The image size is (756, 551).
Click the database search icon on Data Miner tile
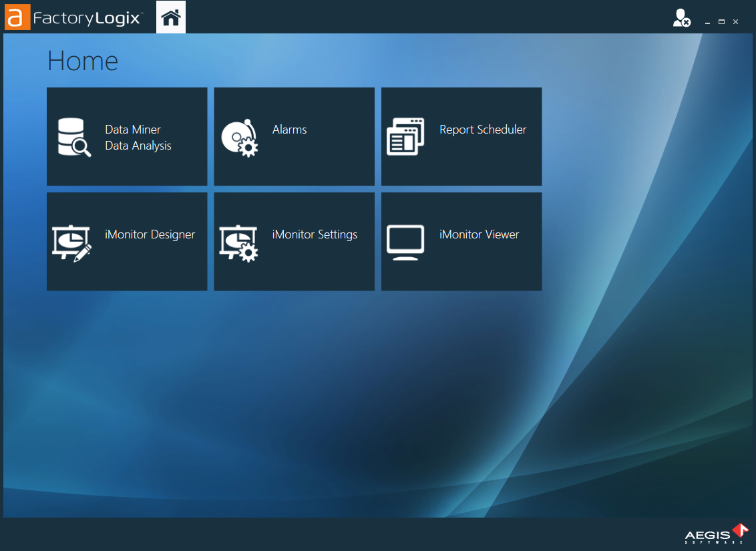pos(73,136)
